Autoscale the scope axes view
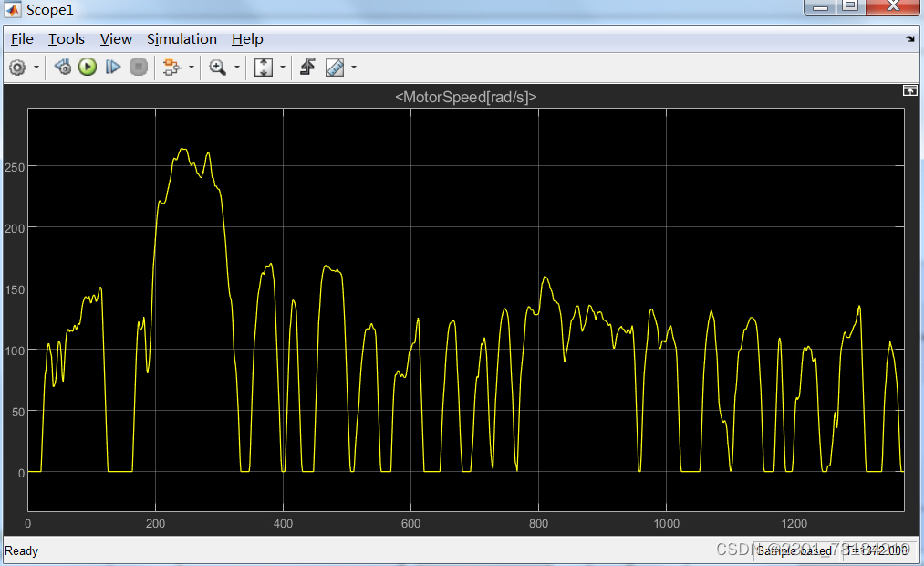 [263, 67]
